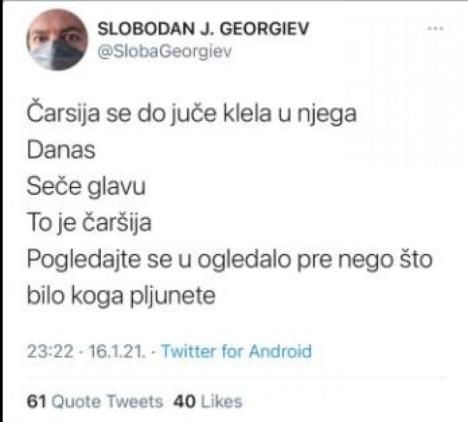
Task: Open the @SlobaGeorgiev handle link
Action: click(x=164, y=52)
